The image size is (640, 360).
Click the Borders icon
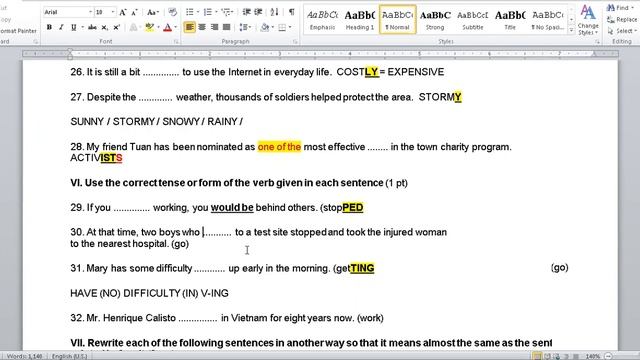pos(282,27)
